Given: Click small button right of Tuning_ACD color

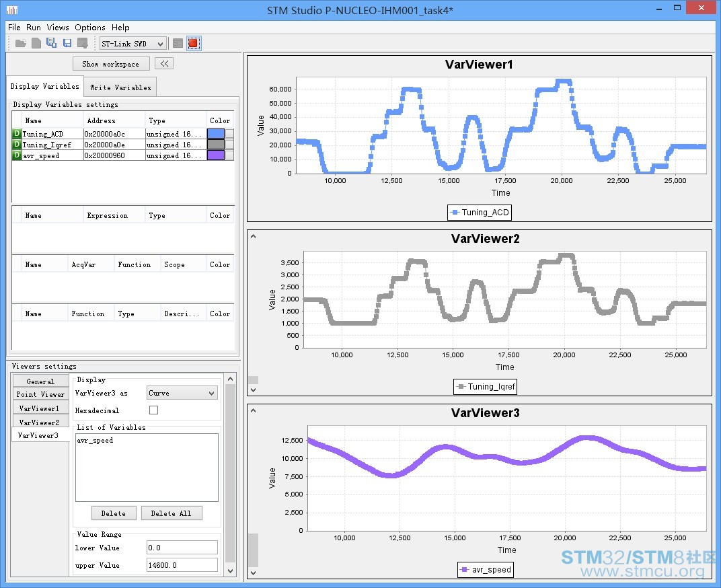Looking at the screenshot, I should [x=229, y=133].
